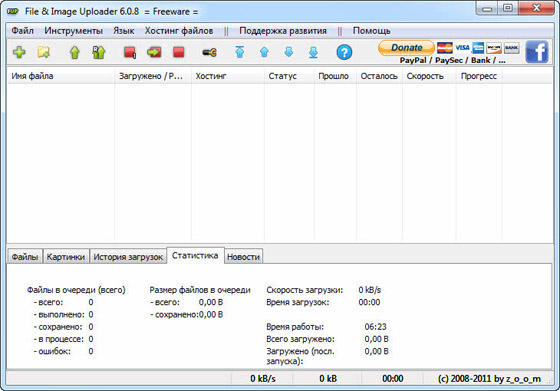Click the Время загрузок label
The width and height of the screenshot is (560, 391).
298,302
